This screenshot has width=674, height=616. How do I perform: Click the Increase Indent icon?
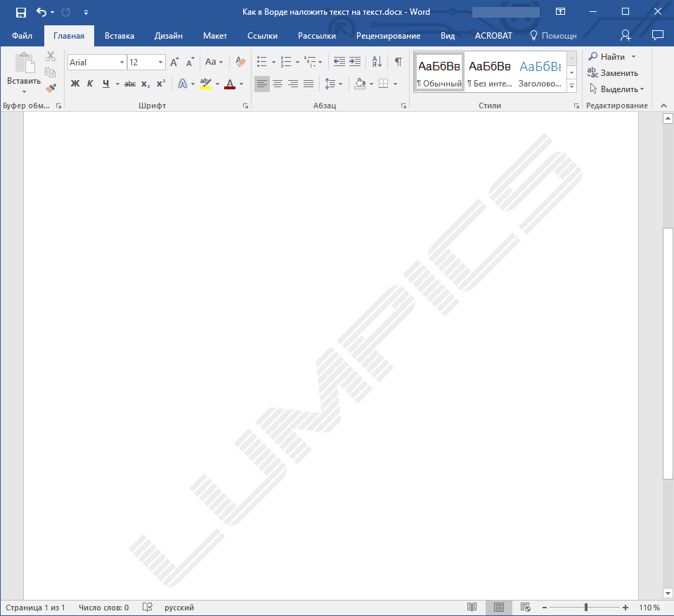tap(355, 62)
